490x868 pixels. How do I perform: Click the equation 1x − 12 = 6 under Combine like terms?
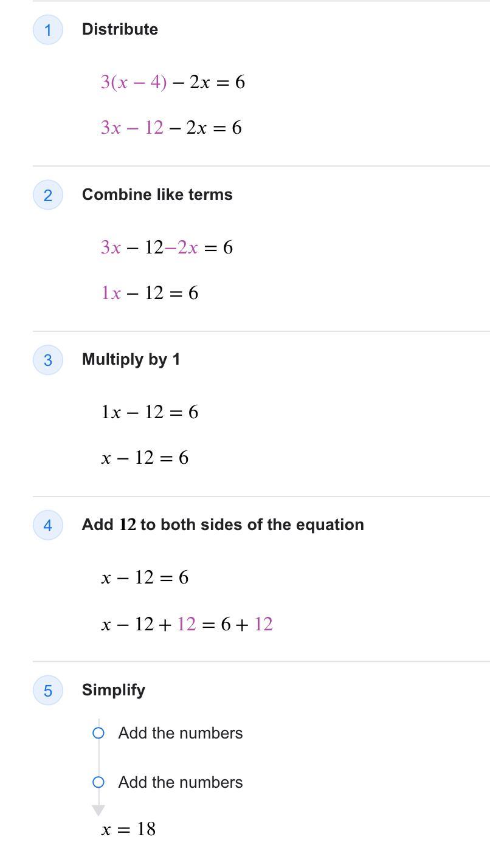pyautogui.click(x=150, y=293)
